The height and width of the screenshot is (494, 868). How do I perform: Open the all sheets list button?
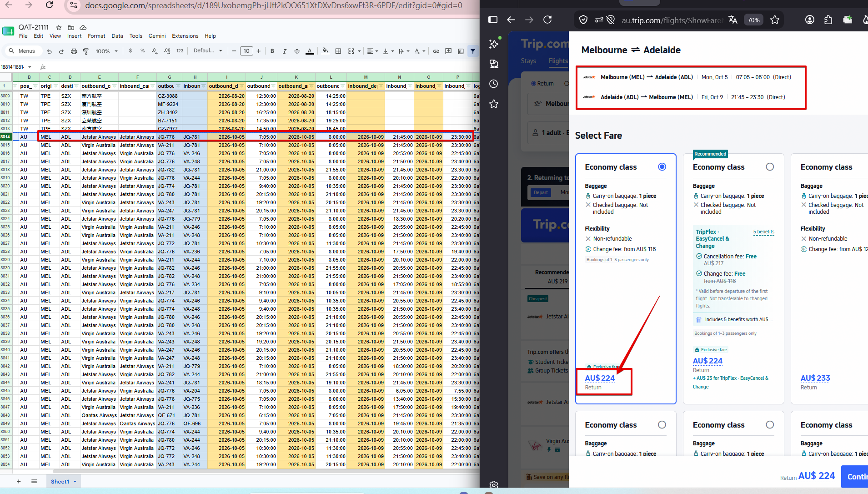coord(34,481)
